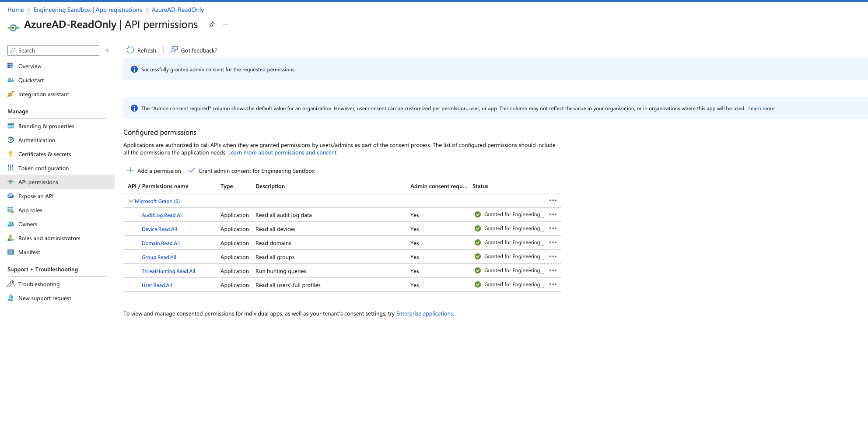Click 'Read all users' full profiles' text
This screenshot has width=868, height=435.
tap(288, 285)
